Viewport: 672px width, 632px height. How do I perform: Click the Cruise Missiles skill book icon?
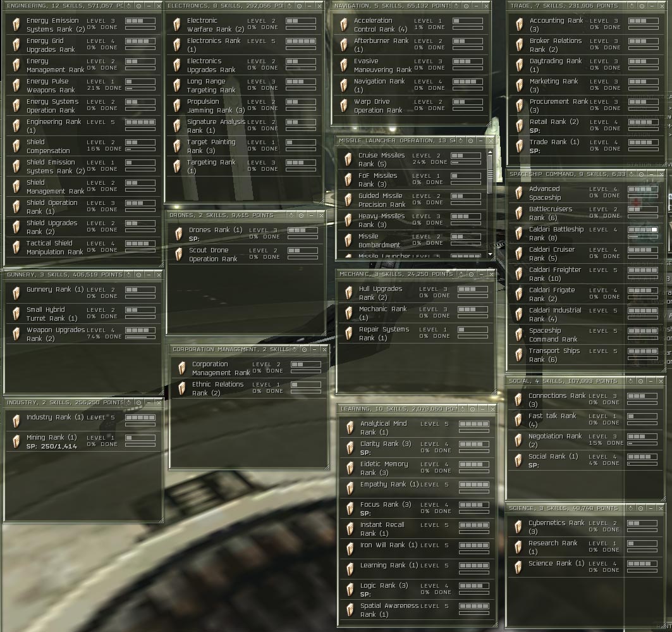coord(348,159)
